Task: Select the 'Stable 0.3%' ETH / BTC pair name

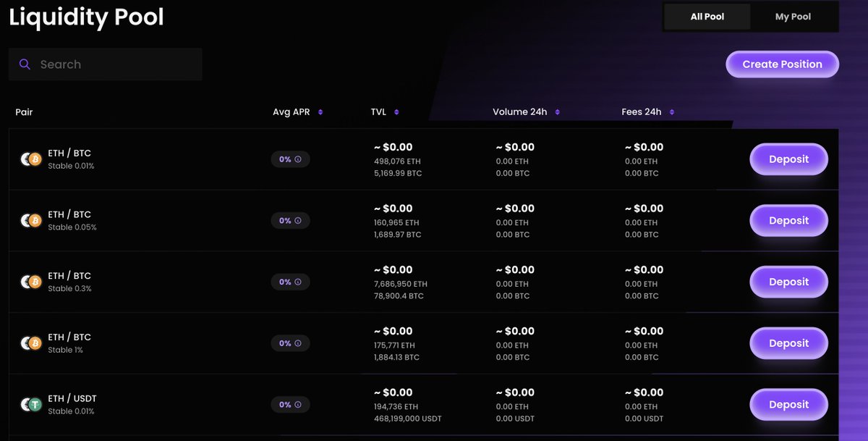Action: tap(69, 276)
